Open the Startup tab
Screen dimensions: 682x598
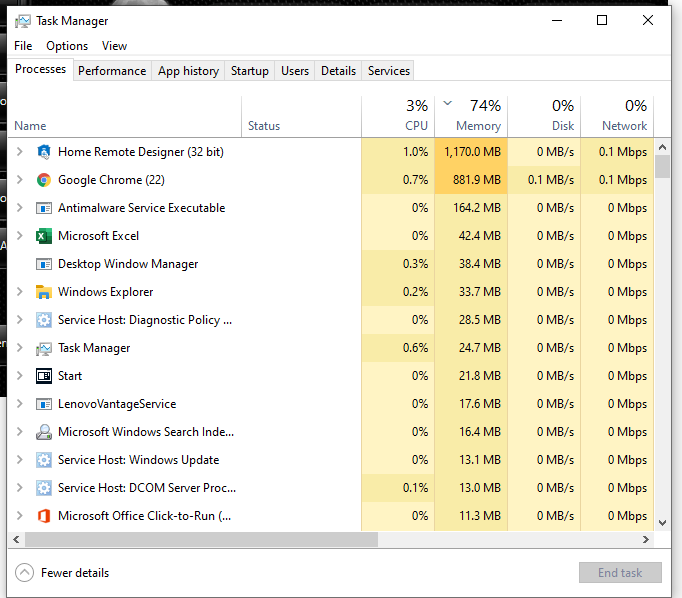[250, 70]
